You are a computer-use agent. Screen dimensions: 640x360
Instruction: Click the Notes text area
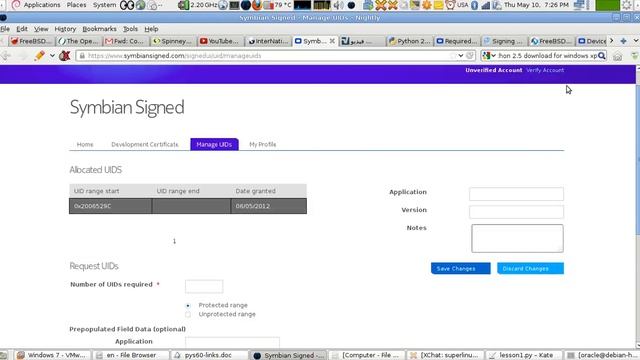coord(517,238)
